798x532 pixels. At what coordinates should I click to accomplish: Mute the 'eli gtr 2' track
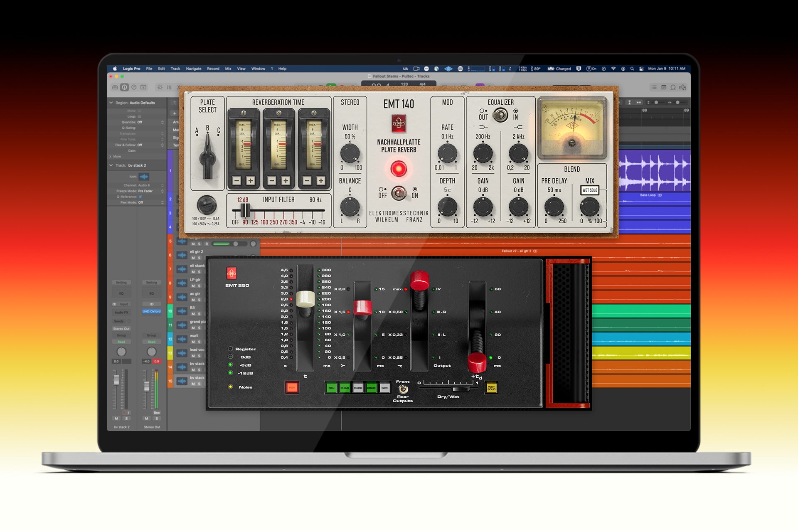coord(193,258)
